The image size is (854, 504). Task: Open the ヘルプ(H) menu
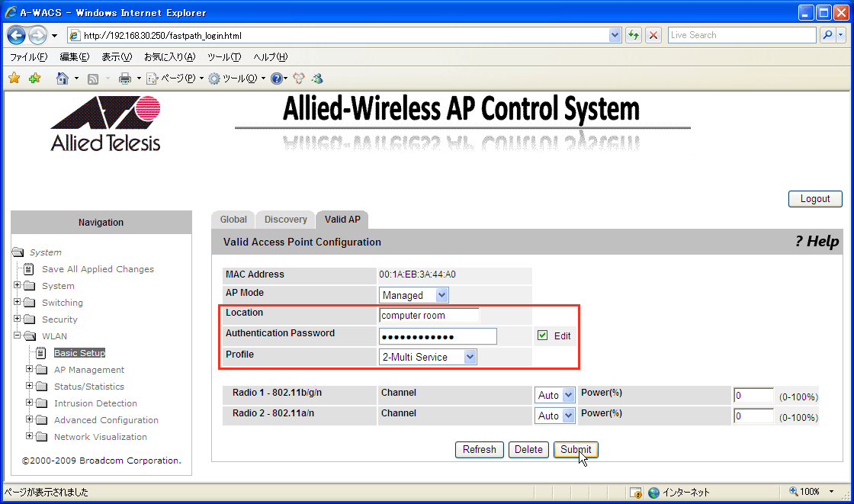click(271, 56)
